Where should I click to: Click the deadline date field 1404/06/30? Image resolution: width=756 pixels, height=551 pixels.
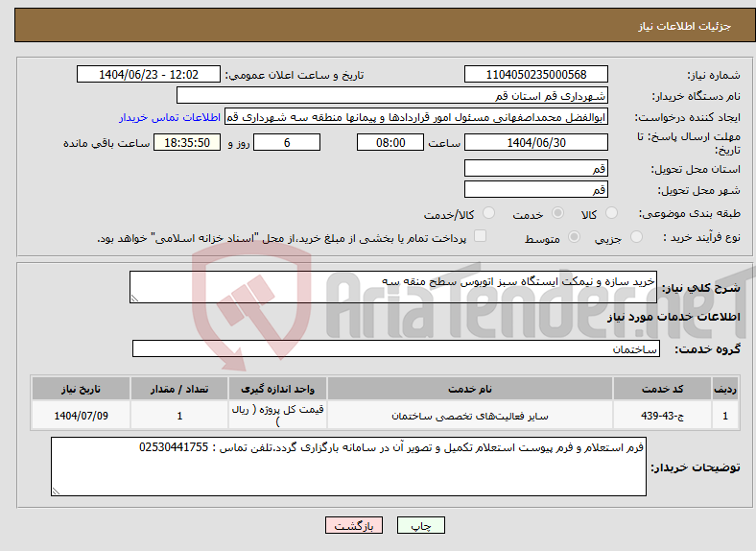point(536,143)
